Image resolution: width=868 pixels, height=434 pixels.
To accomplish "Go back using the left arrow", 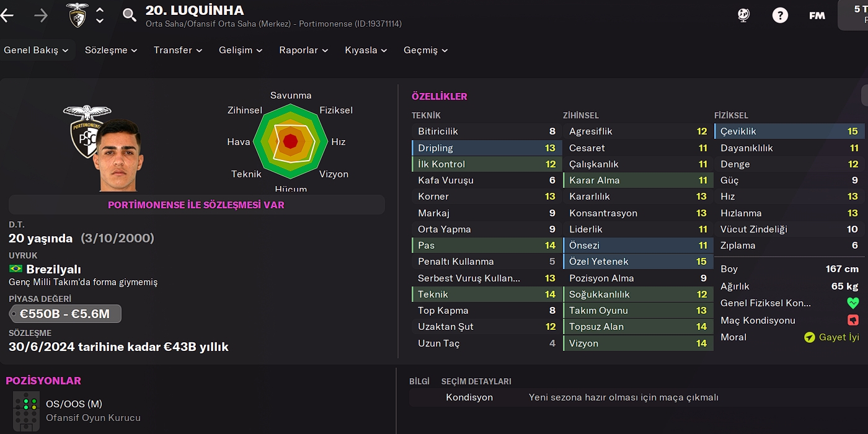I will (7, 15).
